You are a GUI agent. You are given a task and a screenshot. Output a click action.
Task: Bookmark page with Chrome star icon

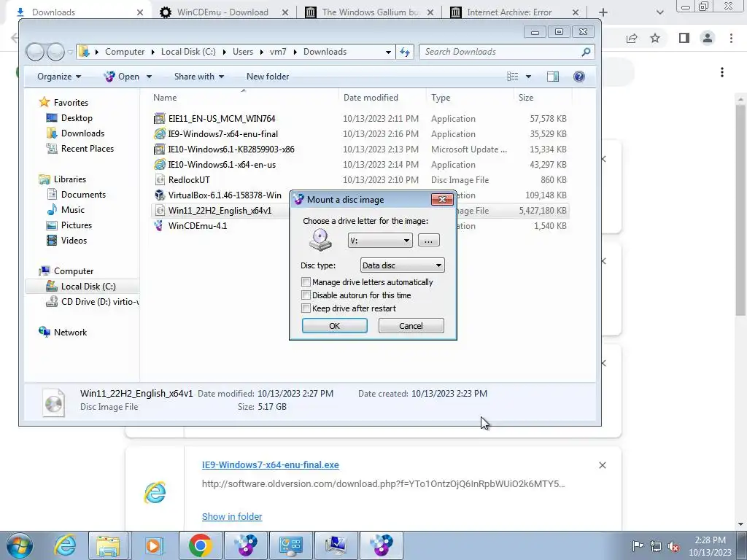[x=655, y=38]
